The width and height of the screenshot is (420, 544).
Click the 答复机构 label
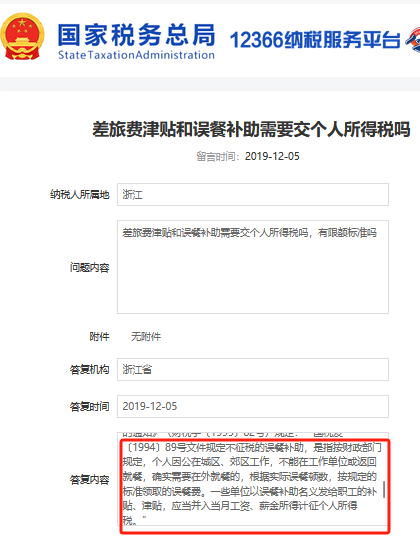tap(89, 369)
